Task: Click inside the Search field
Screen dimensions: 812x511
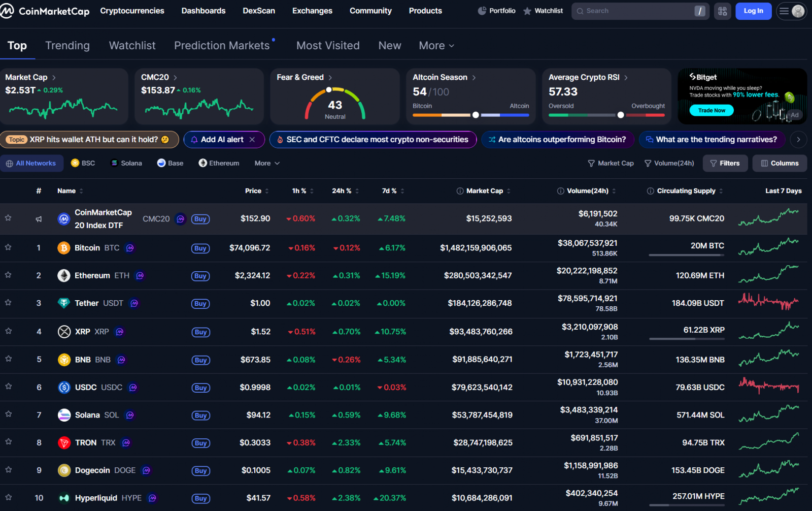Action: click(634, 11)
